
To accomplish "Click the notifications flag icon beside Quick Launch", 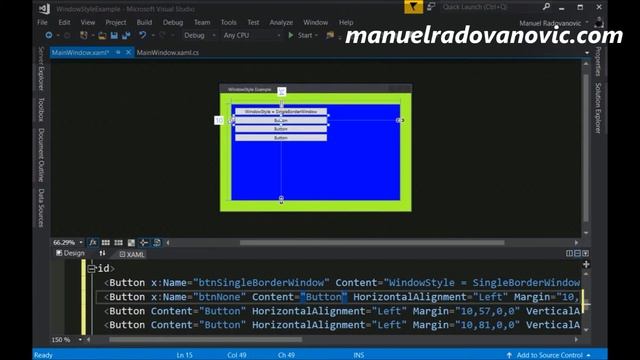I will click(431, 7).
